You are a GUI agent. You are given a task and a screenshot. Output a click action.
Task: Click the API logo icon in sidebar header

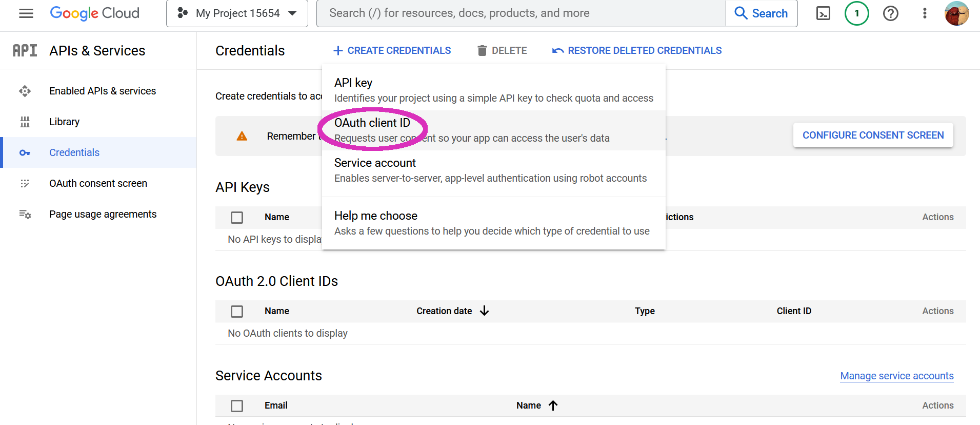click(x=25, y=50)
